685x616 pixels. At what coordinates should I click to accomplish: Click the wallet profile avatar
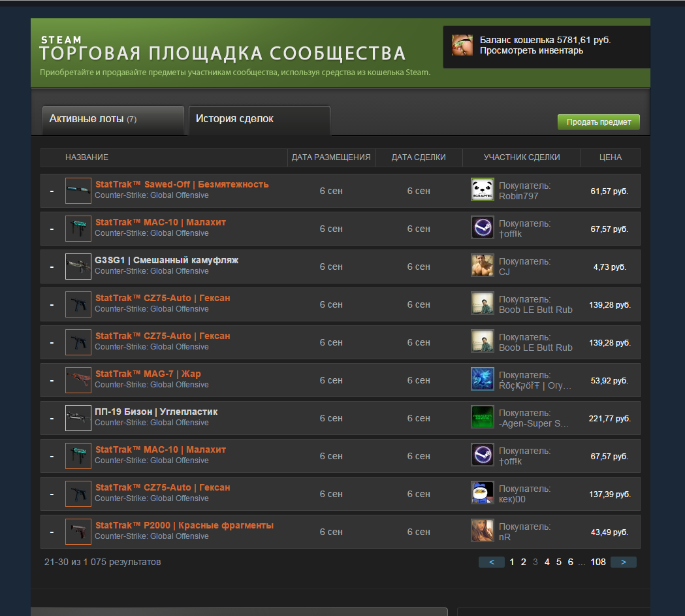[x=462, y=45]
